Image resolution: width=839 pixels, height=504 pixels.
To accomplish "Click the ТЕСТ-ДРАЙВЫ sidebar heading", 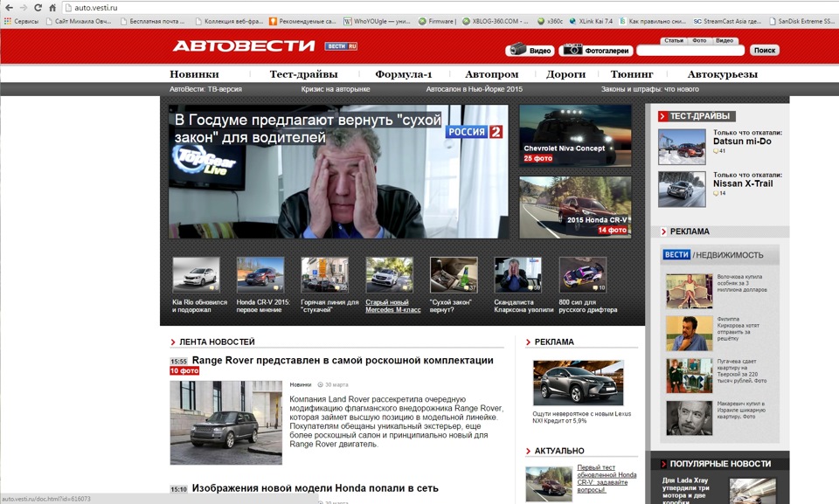I will [699, 116].
